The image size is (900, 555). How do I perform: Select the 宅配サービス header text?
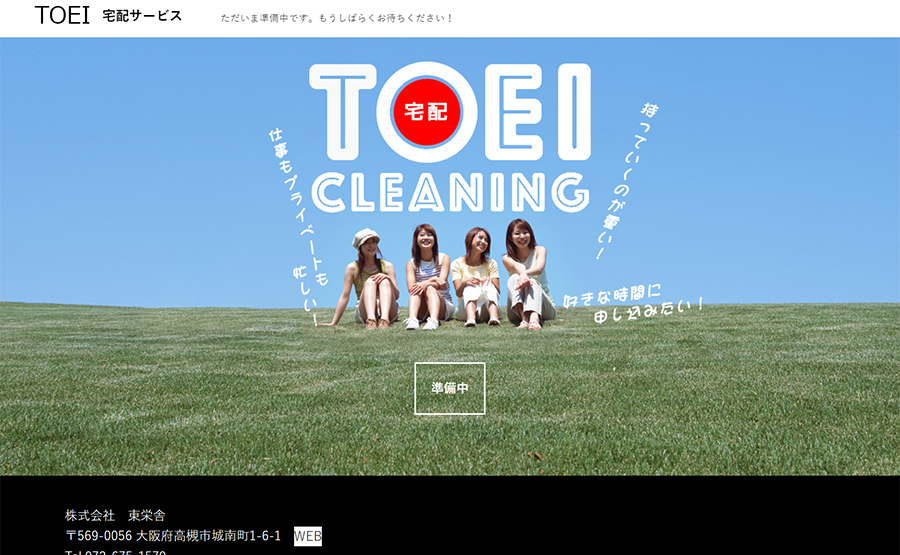pyautogui.click(x=142, y=16)
